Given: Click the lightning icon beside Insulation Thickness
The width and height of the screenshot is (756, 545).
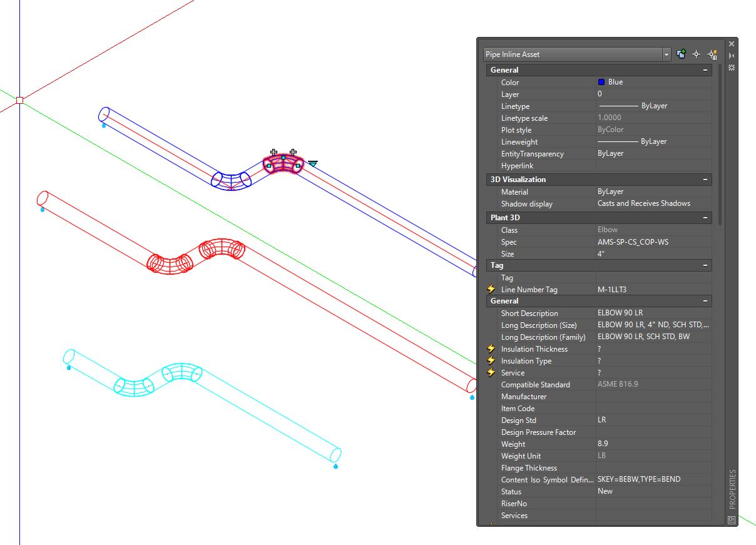Looking at the screenshot, I should [x=491, y=349].
